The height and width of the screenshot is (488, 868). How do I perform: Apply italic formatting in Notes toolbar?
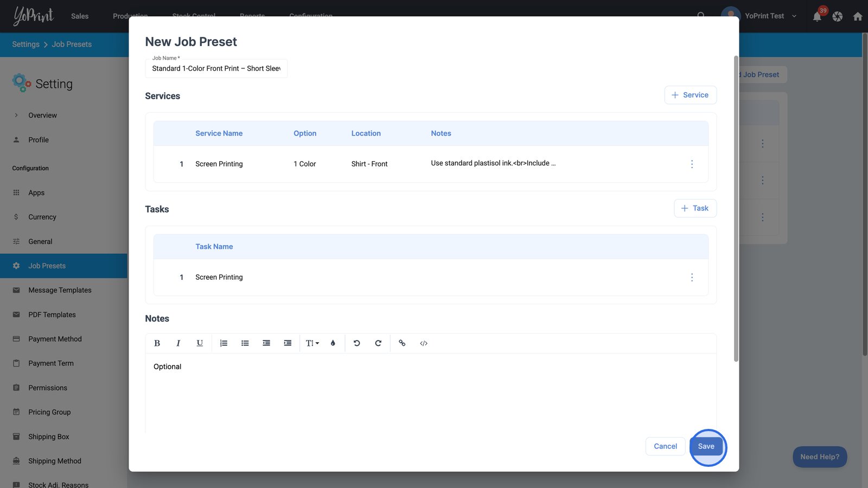(x=178, y=343)
